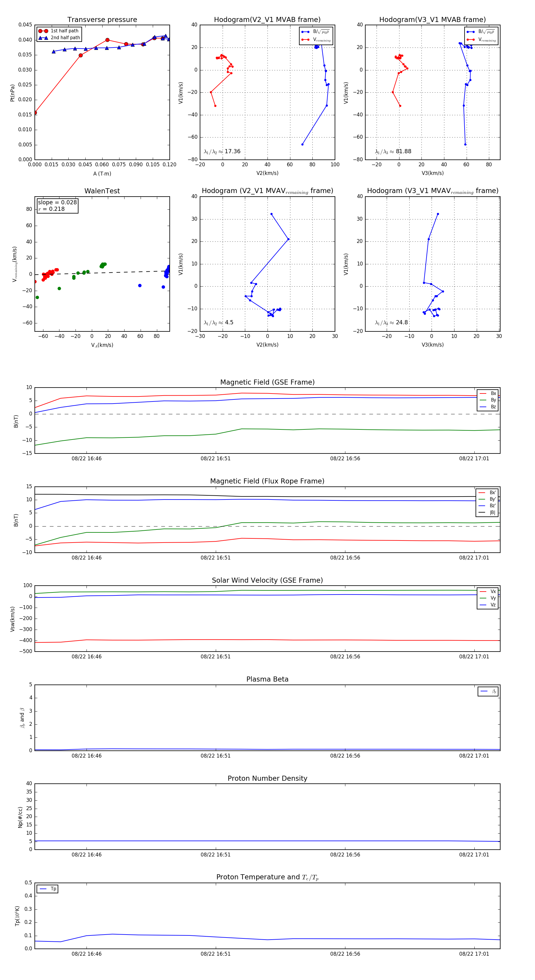The width and height of the screenshot is (535, 980).
Task: Click the 'Magnetic Field (GSE Frame)' title
Action: pos(267,382)
